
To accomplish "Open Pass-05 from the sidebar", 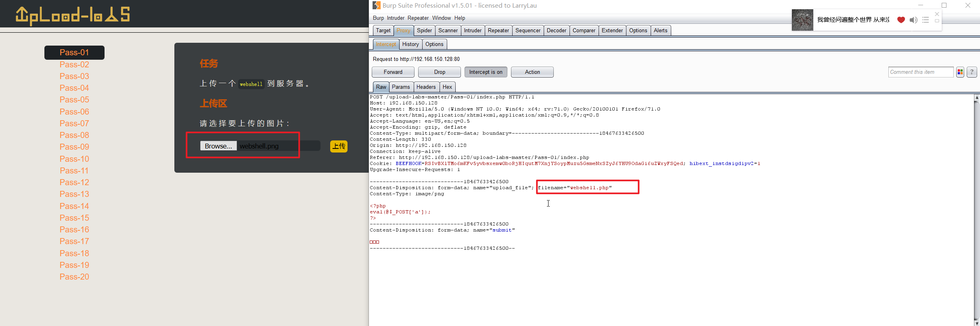I will pos(74,100).
